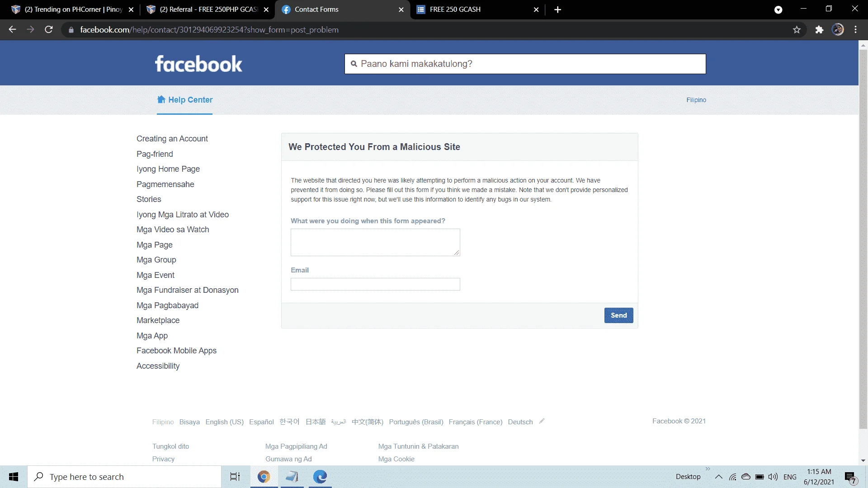
Task: Open a new browser tab
Action: [558, 9]
